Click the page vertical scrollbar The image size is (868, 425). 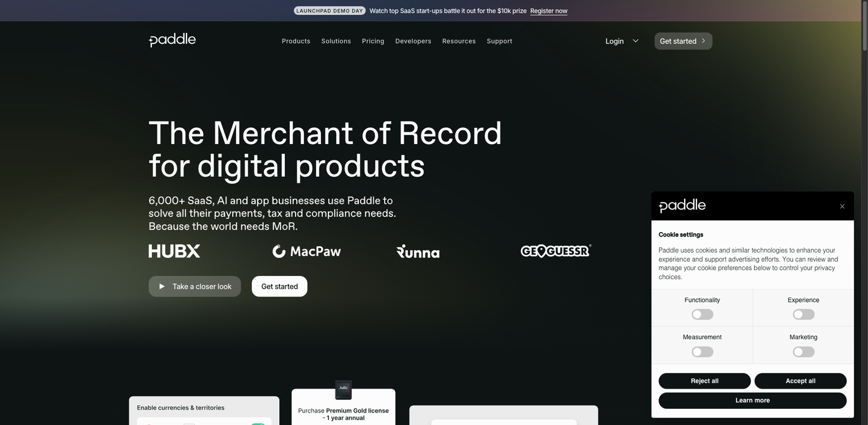pyautogui.click(x=864, y=217)
